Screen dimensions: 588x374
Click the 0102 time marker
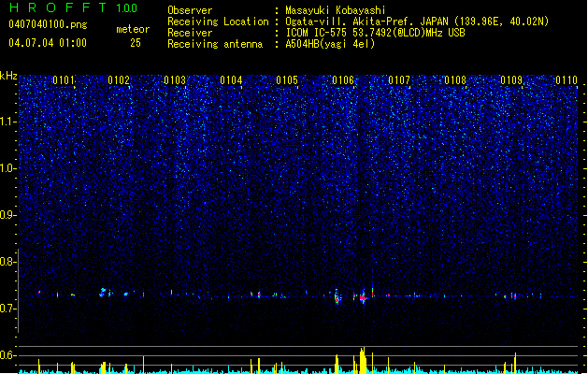click(x=119, y=79)
